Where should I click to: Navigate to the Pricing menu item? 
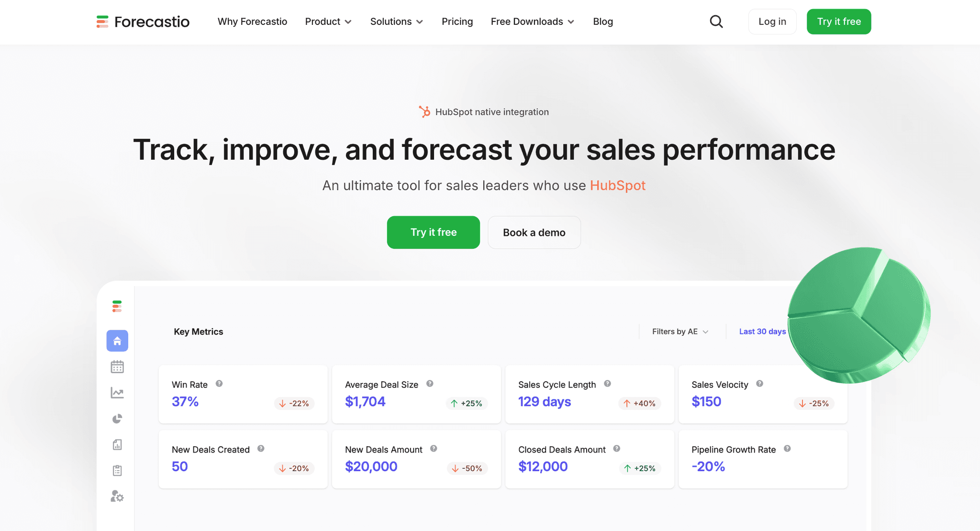[457, 22]
